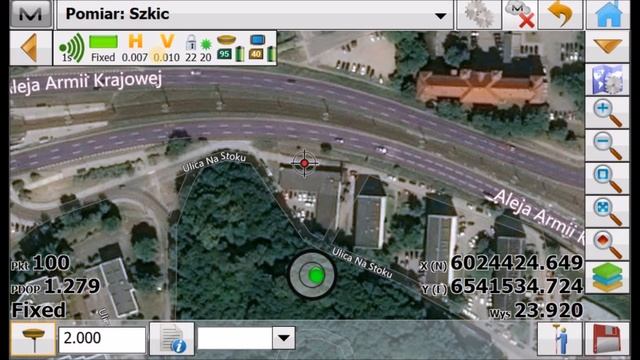Zoom to current position magnifier
The height and width of the screenshot is (360, 640).
coord(607,245)
